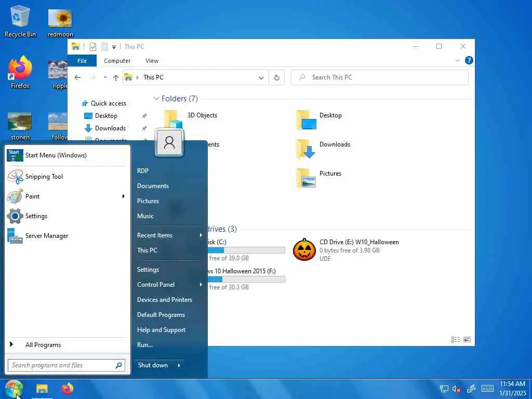Switch to the View ribbon tab
The width and height of the screenshot is (532, 399).
[x=152, y=61]
